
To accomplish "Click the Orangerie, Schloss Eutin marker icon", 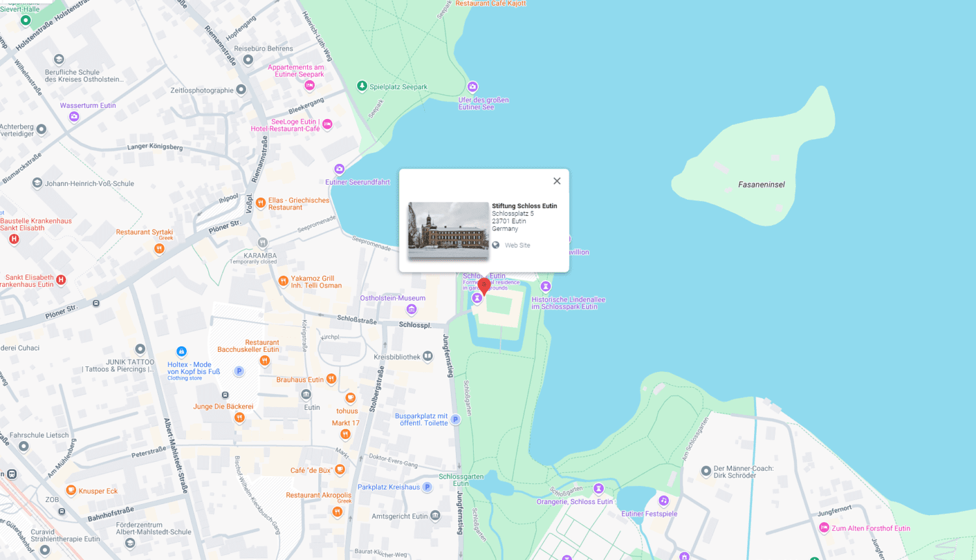I will click(599, 488).
